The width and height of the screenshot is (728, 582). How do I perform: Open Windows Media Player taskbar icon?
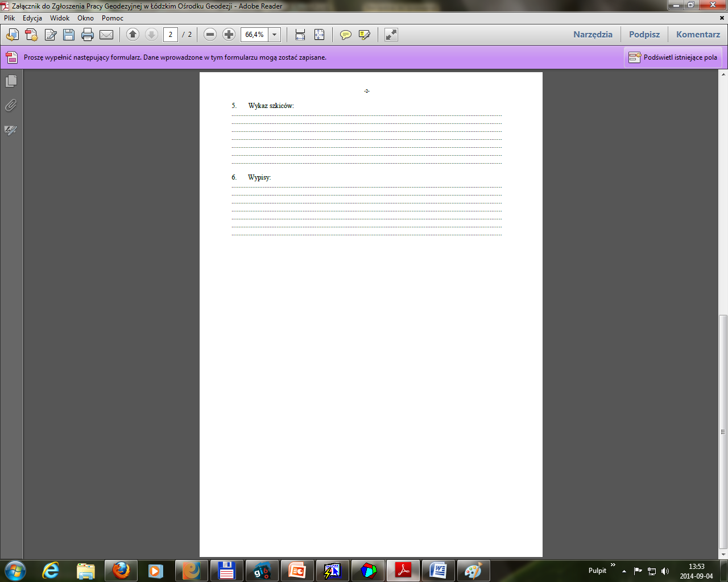tap(156, 570)
